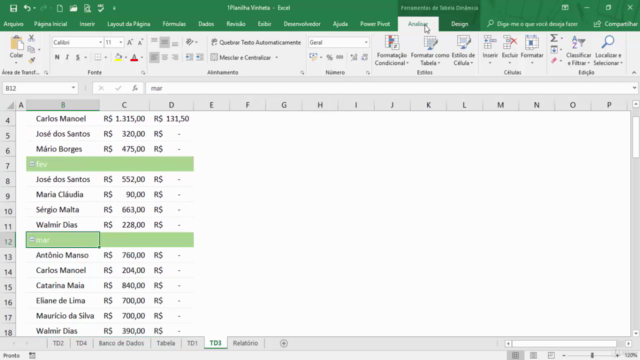
Task: Open the Name Box dropdown arrow
Action: 73,88
